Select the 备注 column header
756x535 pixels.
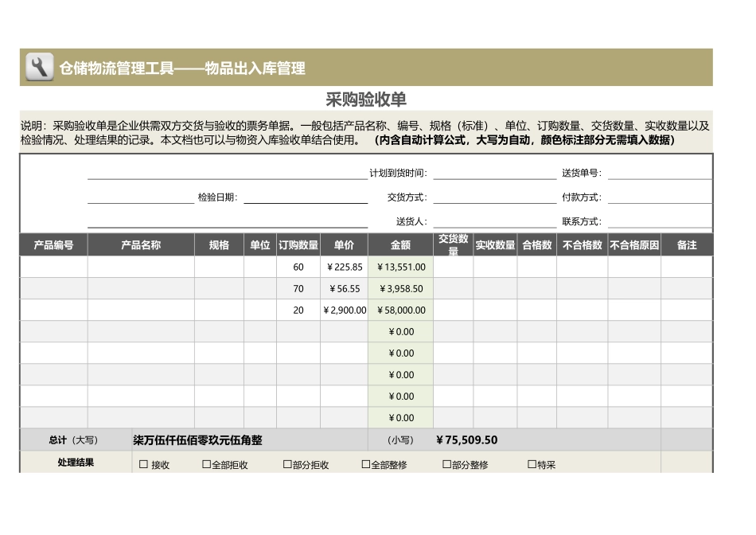(688, 244)
